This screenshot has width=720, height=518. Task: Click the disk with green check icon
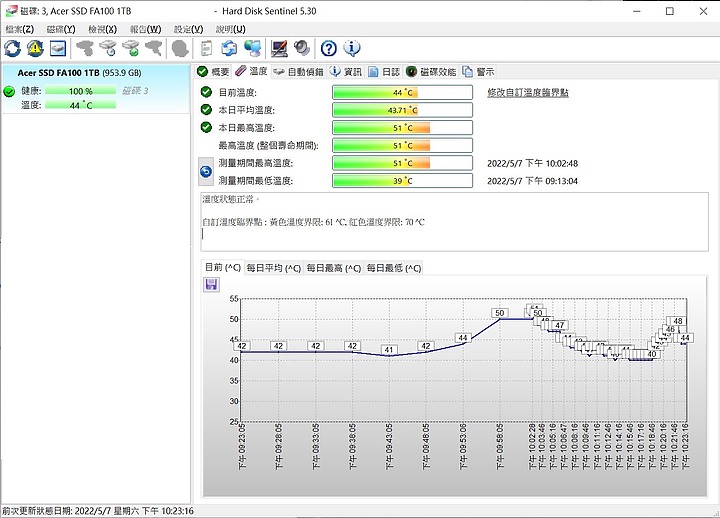(x=131, y=48)
